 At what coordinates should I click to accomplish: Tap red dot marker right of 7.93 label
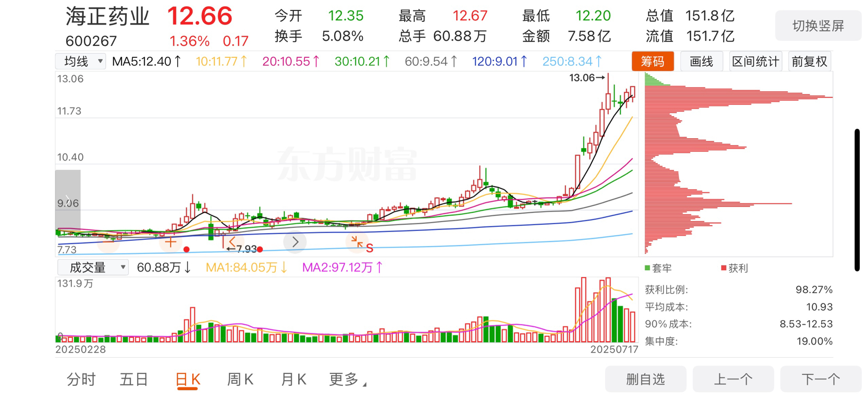[260, 249]
